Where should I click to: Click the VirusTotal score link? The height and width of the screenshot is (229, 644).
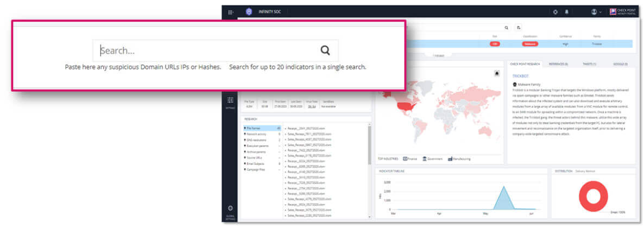coord(312,106)
